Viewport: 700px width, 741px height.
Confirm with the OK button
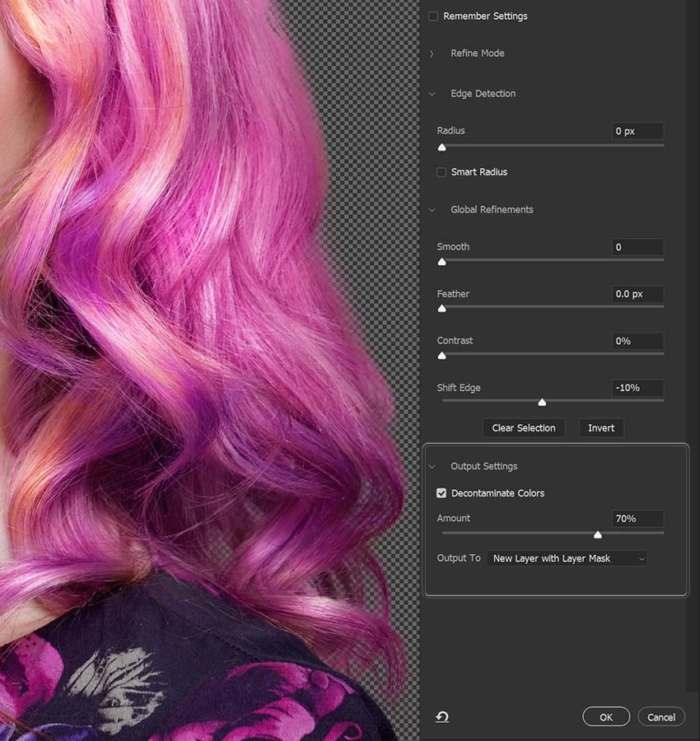(606, 717)
